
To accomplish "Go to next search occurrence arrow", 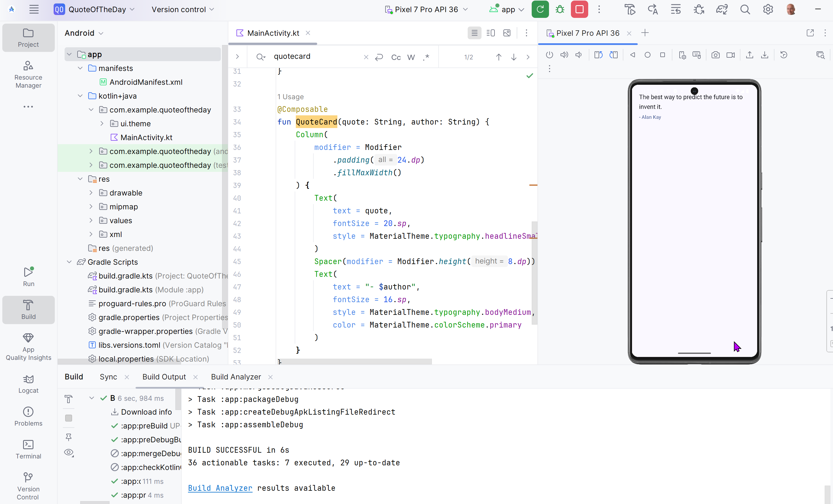I will point(514,57).
